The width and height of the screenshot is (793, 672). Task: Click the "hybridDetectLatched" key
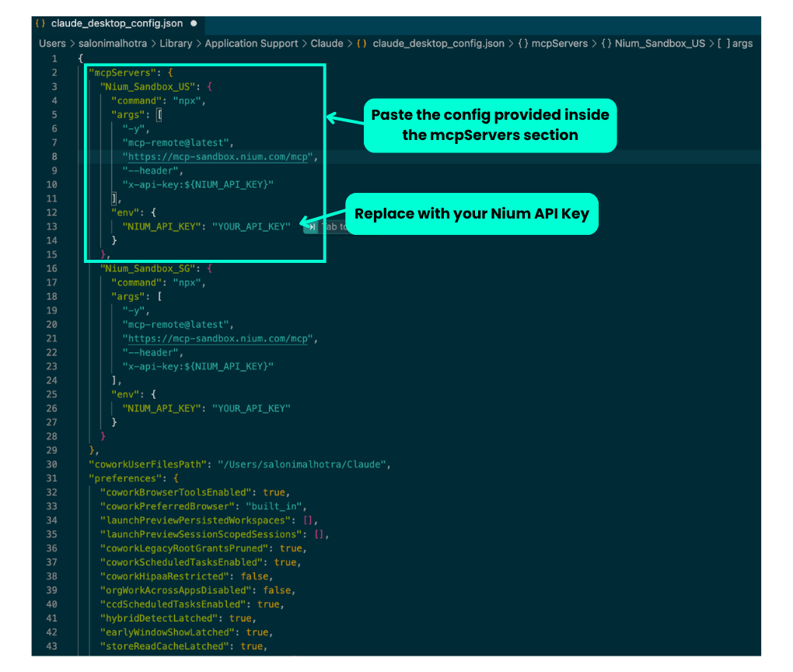[159, 618]
